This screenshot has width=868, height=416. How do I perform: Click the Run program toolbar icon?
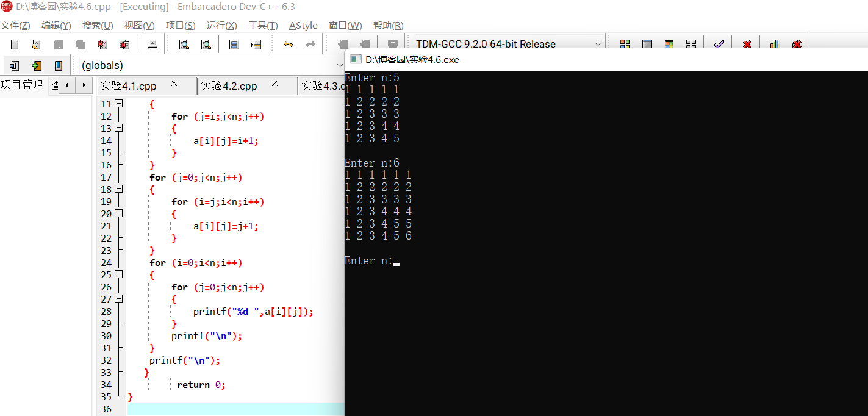point(647,45)
